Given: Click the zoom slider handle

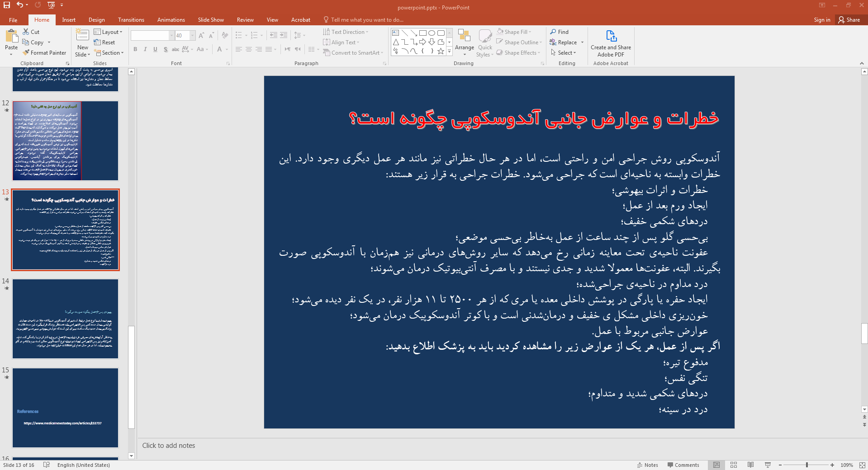Looking at the screenshot, I should pos(806,465).
